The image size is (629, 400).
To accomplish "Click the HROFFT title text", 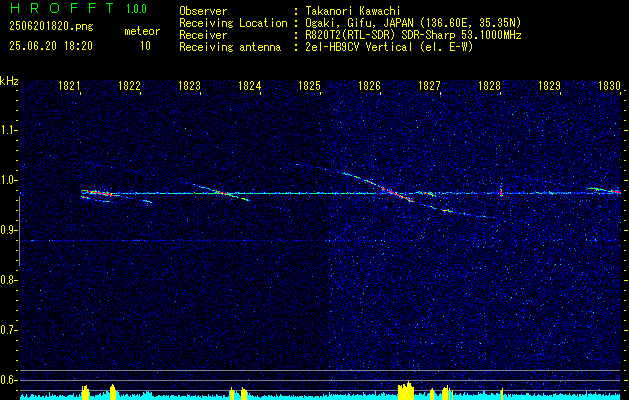I will pos(62,8).
